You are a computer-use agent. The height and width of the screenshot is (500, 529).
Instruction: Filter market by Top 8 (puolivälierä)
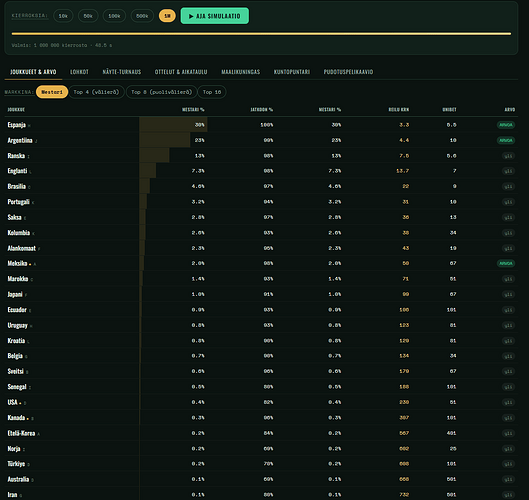(161, 92)
